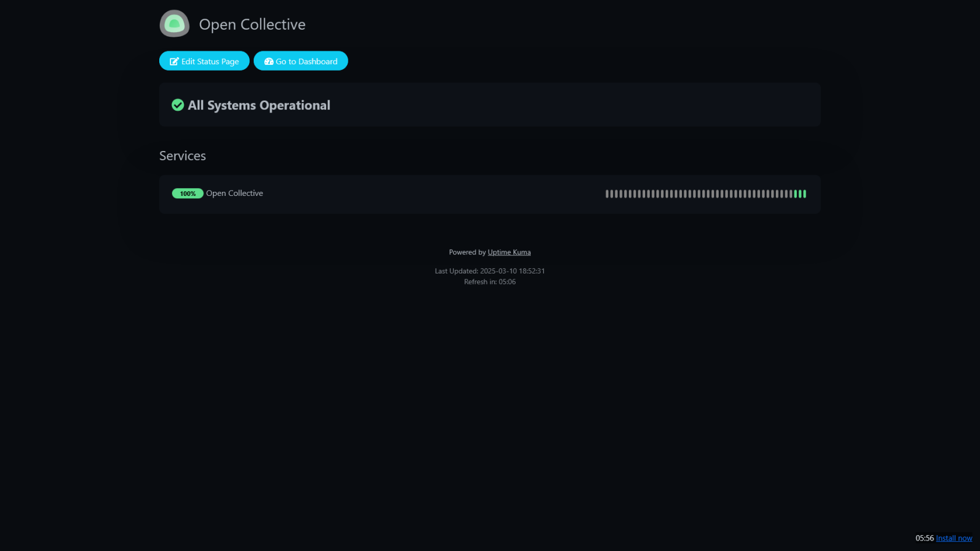Screen dimensions: 980x551
Task: Click the Open Collective logo icon
Action: (174, 24)
